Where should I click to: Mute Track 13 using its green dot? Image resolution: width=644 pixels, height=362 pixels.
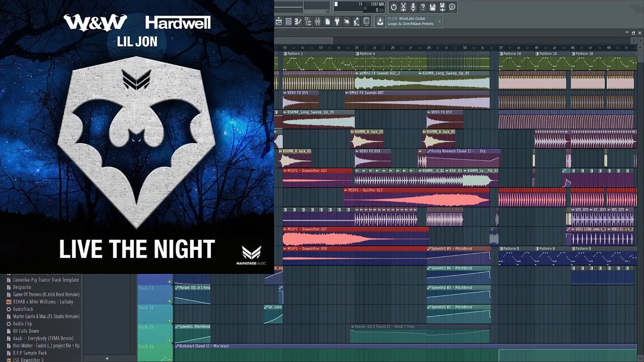pos(170,301)
